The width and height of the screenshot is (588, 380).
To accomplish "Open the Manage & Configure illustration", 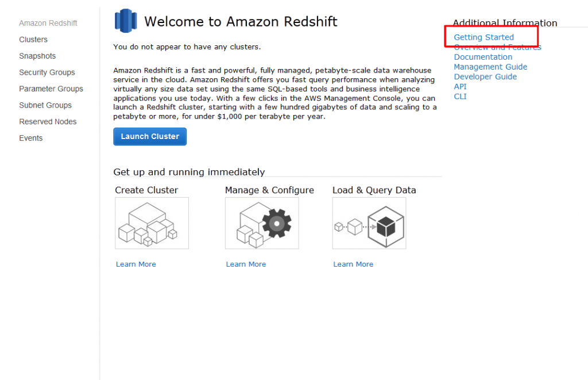I will click(262, 223).
